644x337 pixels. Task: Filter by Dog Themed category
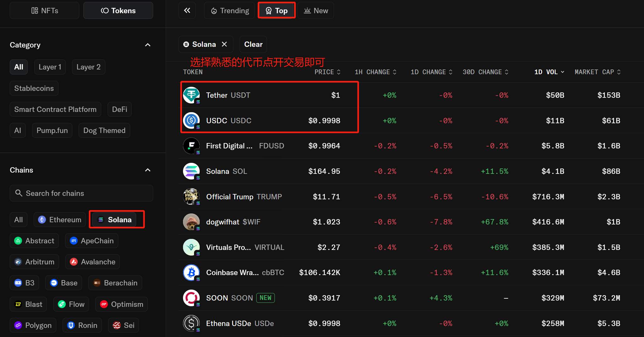pos(104,130)
